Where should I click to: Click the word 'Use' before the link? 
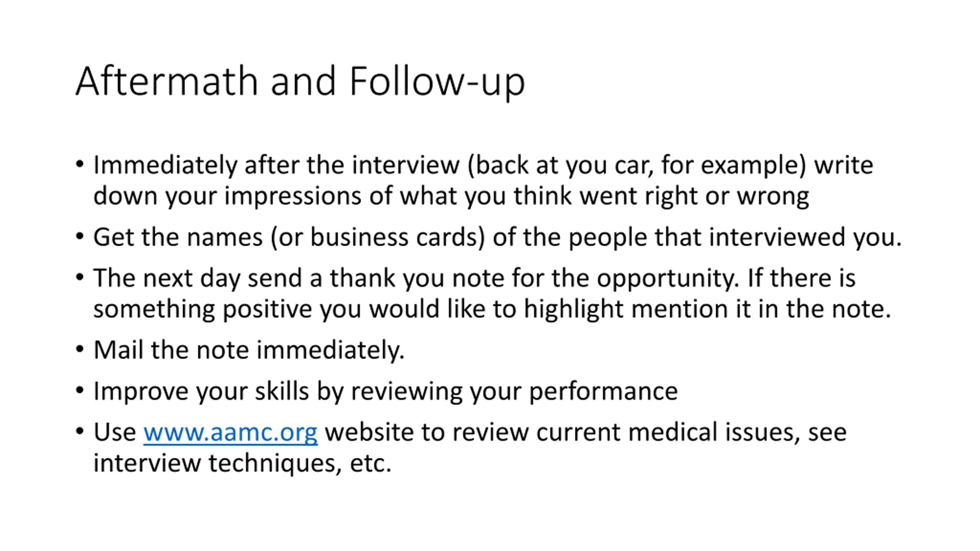click(x=115, y=432)
